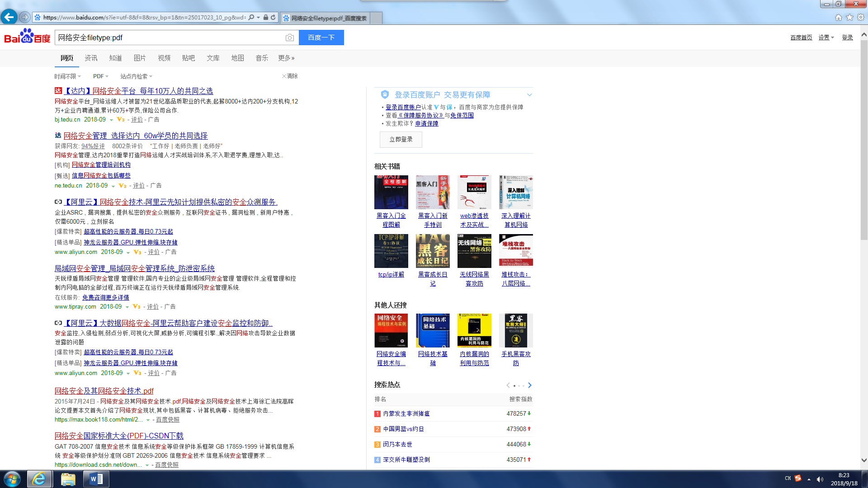Screen dimensions: 868x488
Task: Open the 申请保障 link
Action: 427,123
